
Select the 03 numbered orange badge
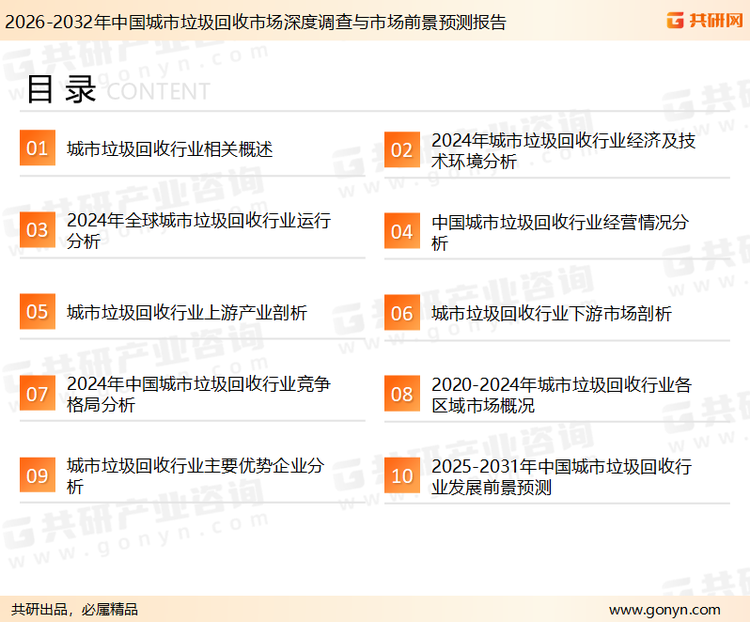tap(37, 231)
